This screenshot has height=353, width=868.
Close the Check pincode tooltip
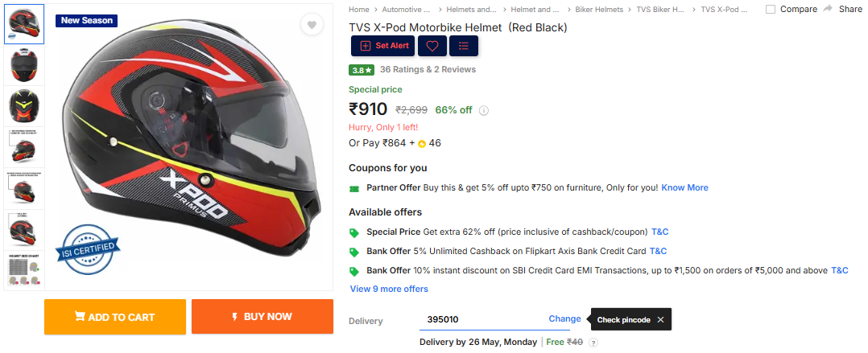click(660, 320)
